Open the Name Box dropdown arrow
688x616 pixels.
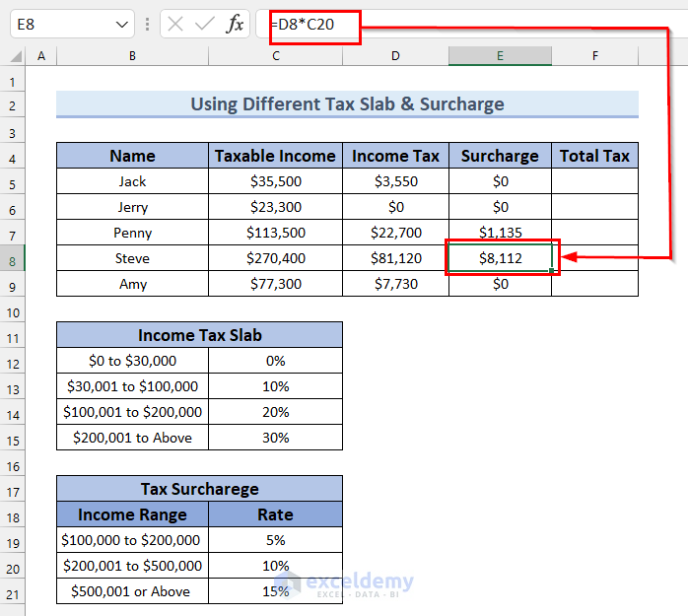point(121,25)
